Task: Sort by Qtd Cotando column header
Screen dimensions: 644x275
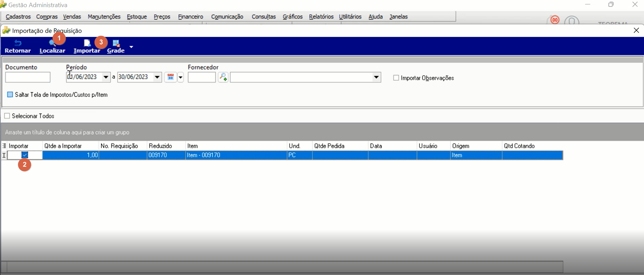Action: click(533, 146)
